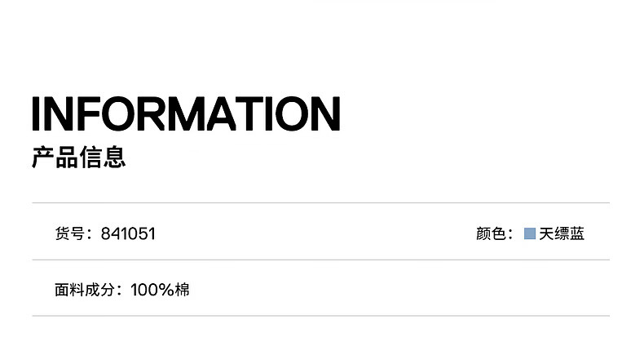The width and height of the screenshot is (644, 342).
Task: Click the 息 character in the subtitle
Action: [x=115, y=157]
